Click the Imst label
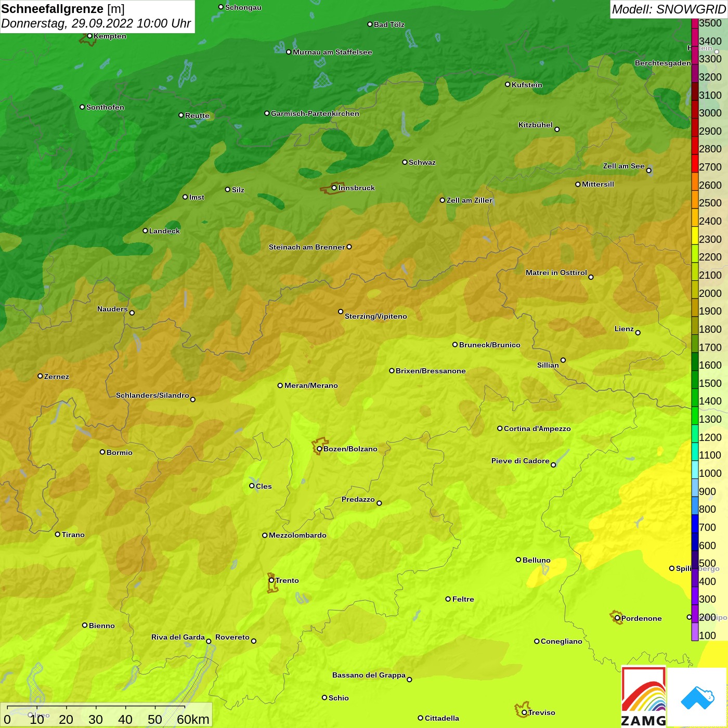The image size is (728, 728). point(197,197)
